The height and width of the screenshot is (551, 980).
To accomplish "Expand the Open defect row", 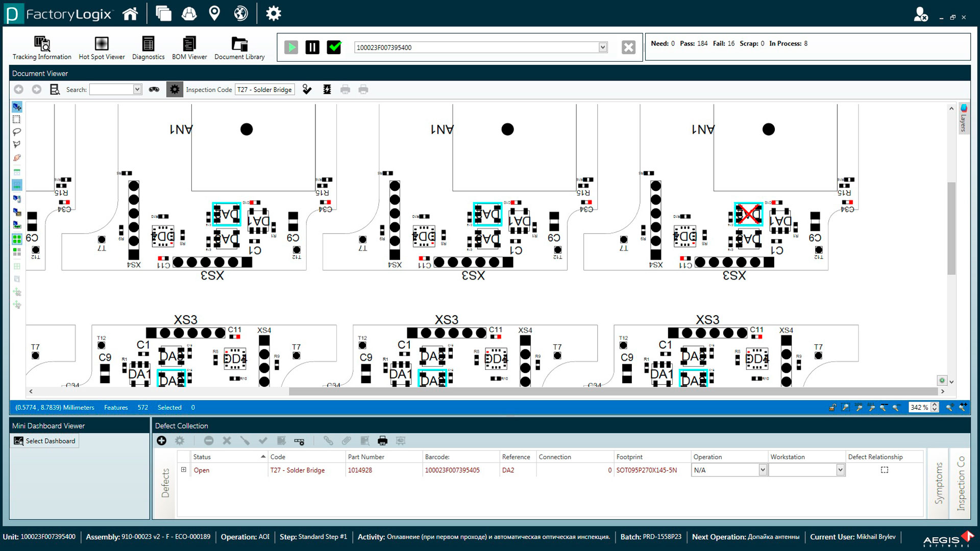I will [x=184, y=470].
